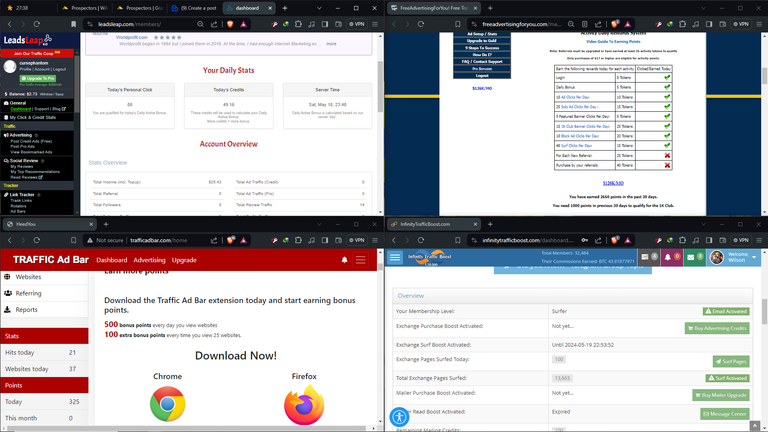Open the hamburger menu in the Traffic Ad Bar header
The height and width of the screenshot is (432, 768).
[x=360, y=260]
